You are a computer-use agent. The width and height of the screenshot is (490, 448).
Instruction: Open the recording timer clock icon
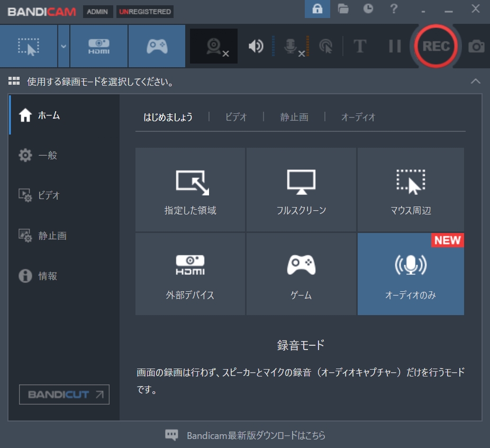pyautogui.click(x=368, y=10)
